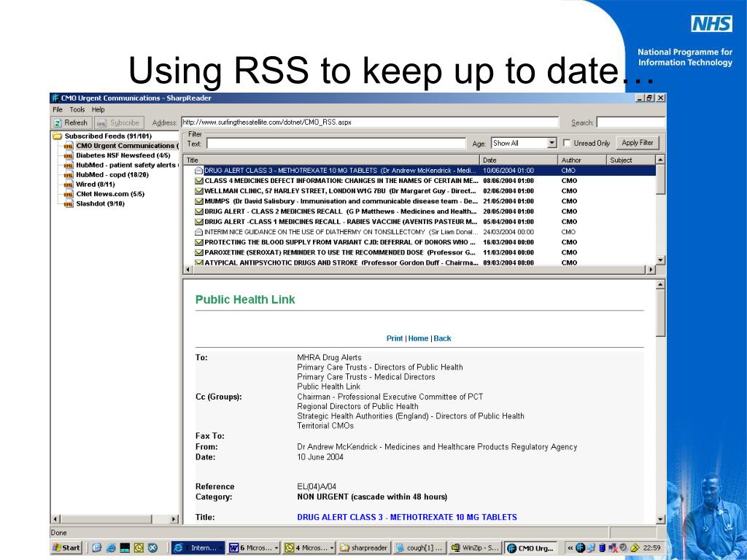The width and height of the screenshot is (747, 560).
Task: Click envelope icon of the MUMPS item
Action: [x=198, y=201]
